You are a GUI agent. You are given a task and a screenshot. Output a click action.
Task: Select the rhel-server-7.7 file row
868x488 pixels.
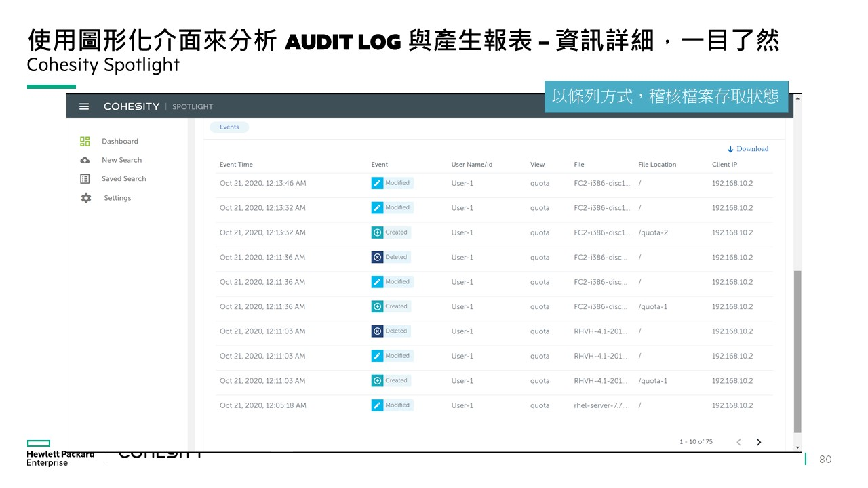600,405
